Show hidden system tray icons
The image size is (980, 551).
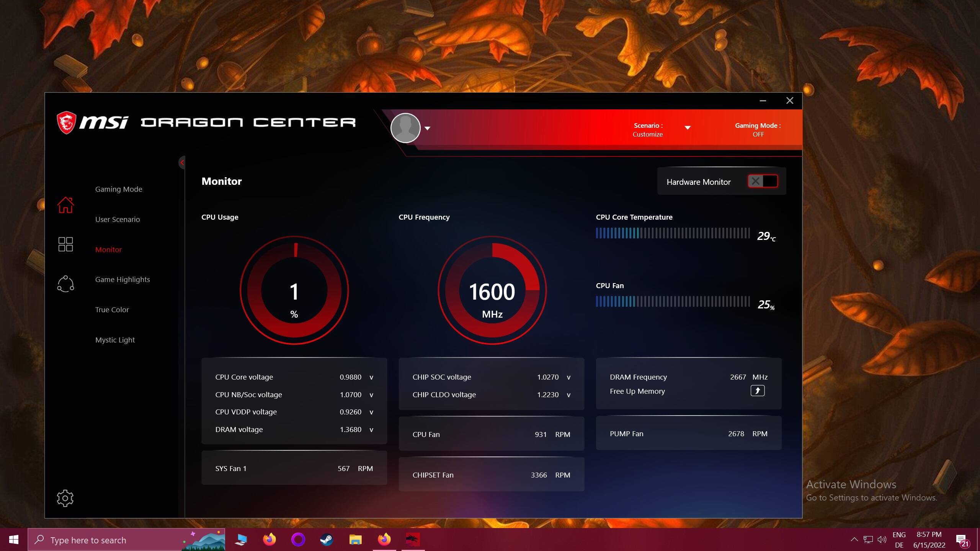click(854, 540)
